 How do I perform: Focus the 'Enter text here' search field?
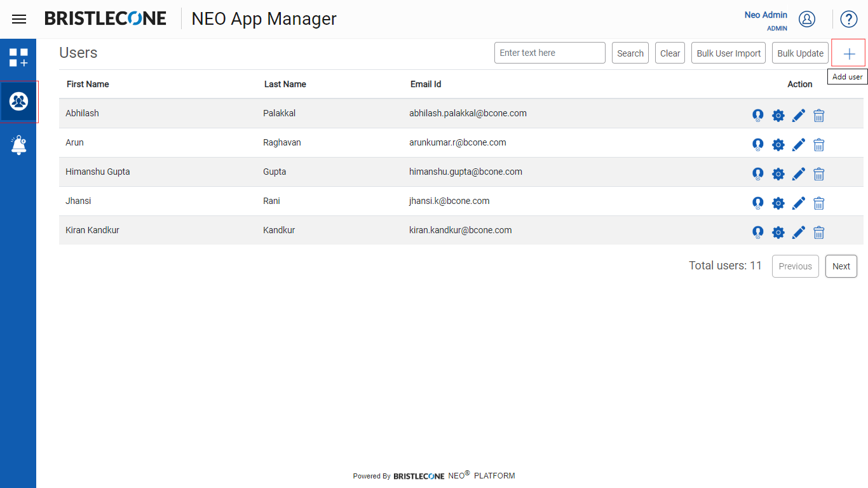(550, 53)
